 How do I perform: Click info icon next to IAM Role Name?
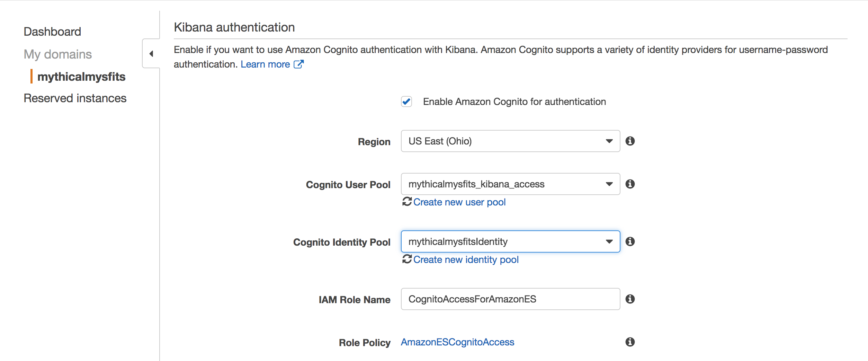click(x=630, y=299)
